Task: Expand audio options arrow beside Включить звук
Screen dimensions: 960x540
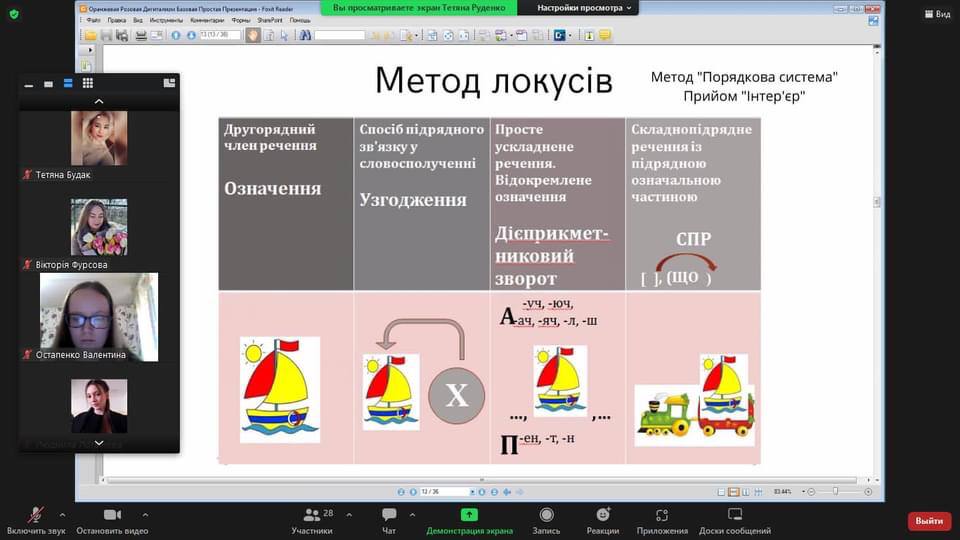Action: click(x=63, y=515)
